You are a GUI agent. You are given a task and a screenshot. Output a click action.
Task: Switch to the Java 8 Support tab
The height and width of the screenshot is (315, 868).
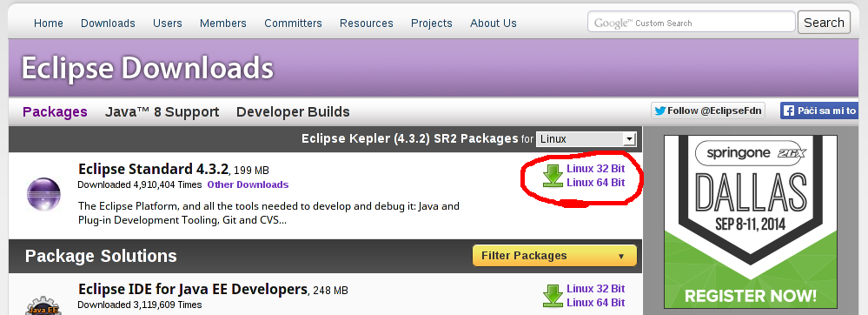tap(162, 112)
